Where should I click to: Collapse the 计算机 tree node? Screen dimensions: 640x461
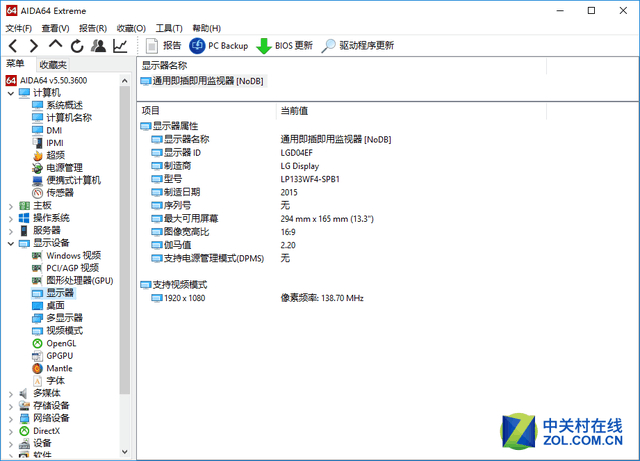11,94
